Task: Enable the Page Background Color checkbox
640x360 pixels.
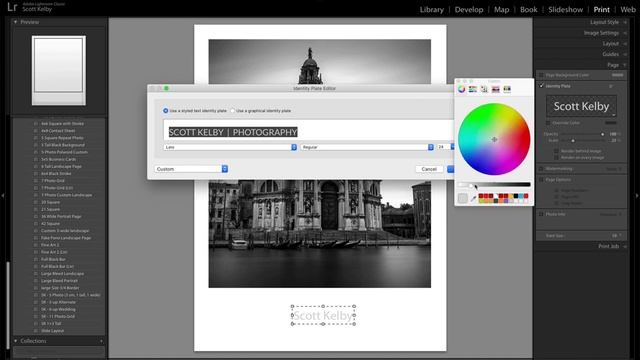Action: pyautogui.click(x=542, y=75)
